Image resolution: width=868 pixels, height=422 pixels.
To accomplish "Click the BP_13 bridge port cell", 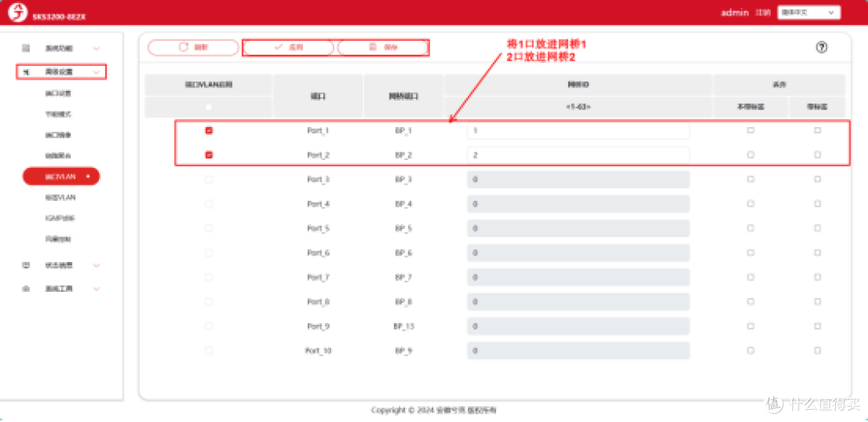I will 403,326.
